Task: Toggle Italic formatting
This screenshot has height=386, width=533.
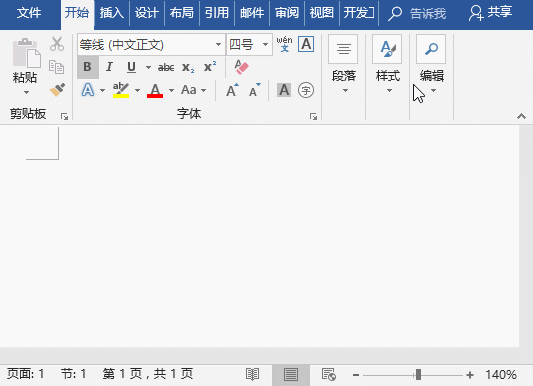Action: click(x=109, y=67)
